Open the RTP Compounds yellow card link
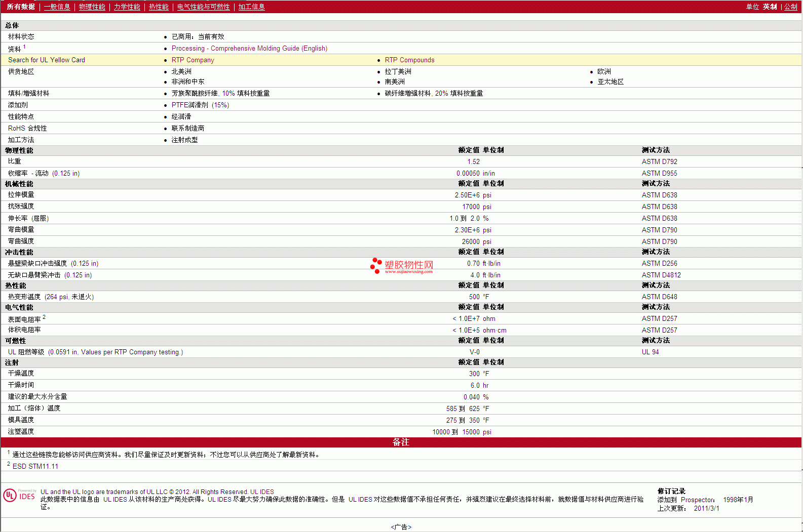This screenshot has width=803, height=532. (410, 60)
